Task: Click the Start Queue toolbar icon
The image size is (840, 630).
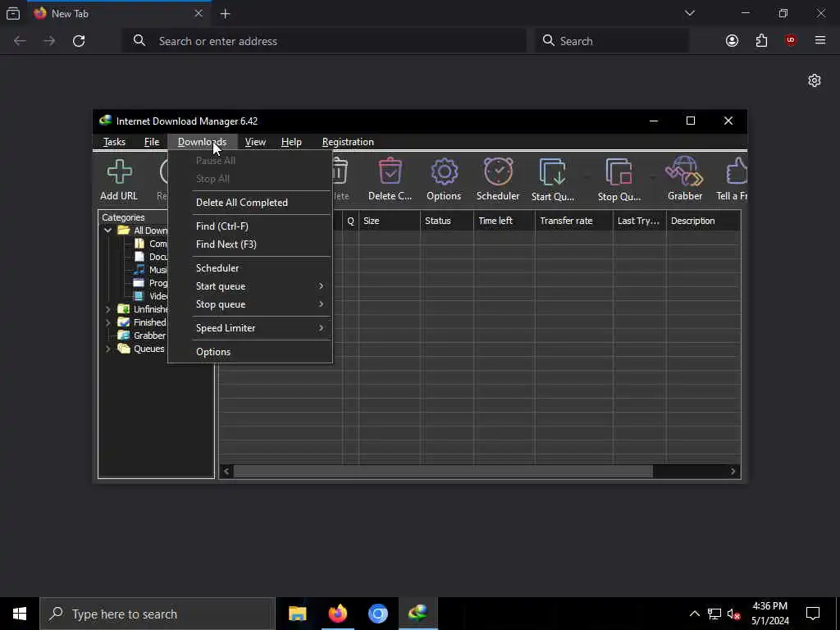Action: pyautogui.click(x=552, y=172)
